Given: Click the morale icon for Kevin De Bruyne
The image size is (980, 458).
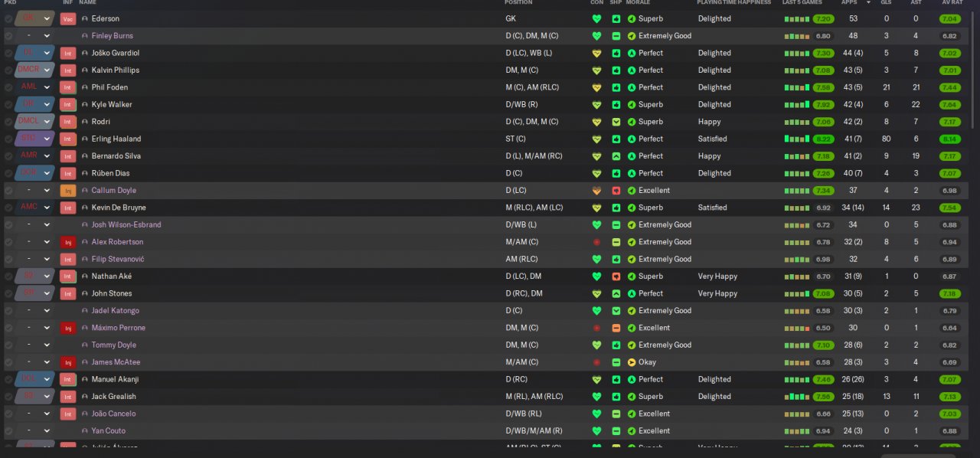Looking at the screenshot, I should point(632,208).
